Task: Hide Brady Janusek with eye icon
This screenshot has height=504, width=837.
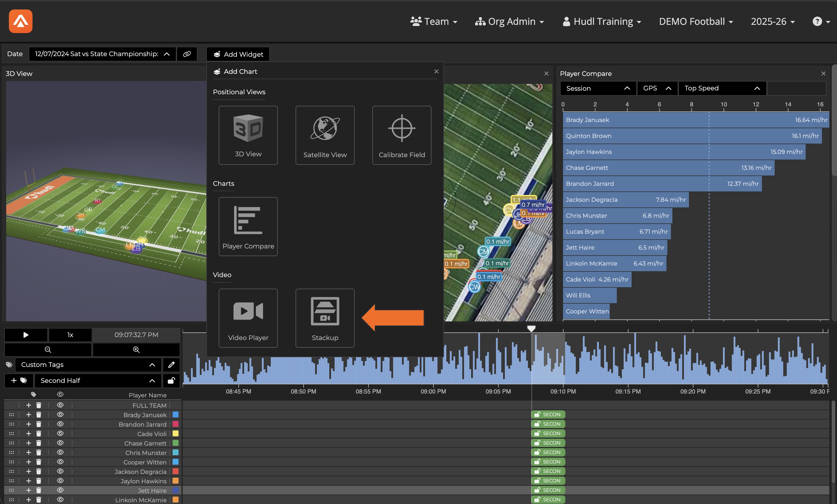Action: tap(60, 415)
